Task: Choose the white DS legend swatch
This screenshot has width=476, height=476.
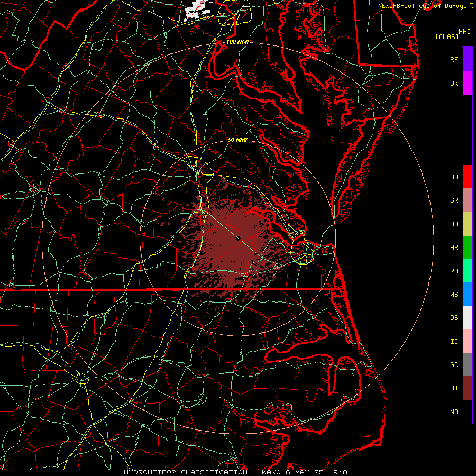Action: (x=467, y=317)
